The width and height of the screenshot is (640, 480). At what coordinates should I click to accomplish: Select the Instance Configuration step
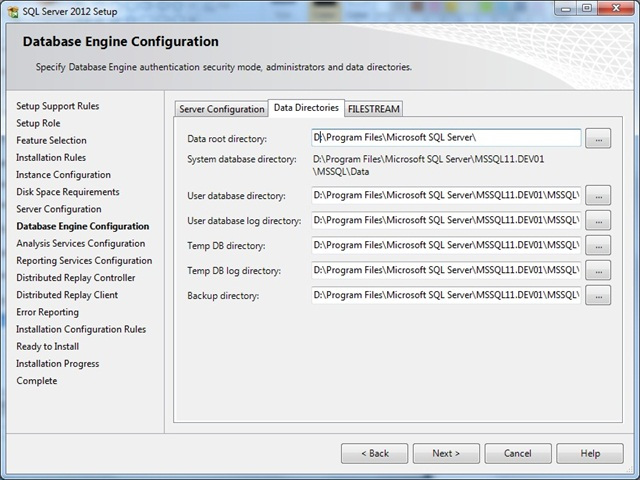tap(63, 175)
